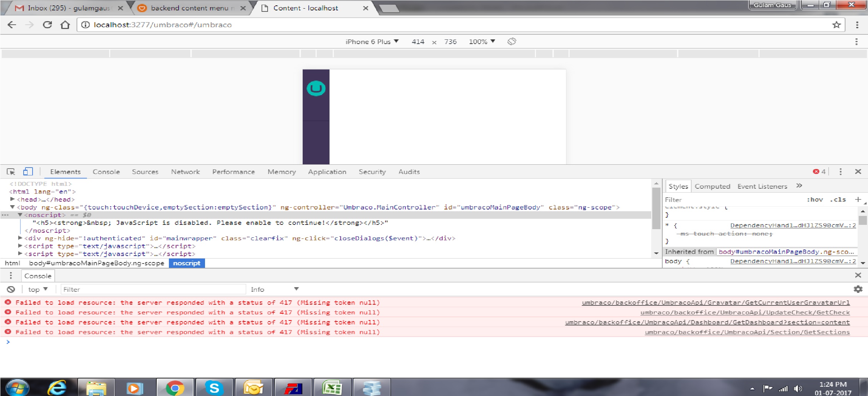This screenshot has height=396, width=868.
Task: Open the top execution context dropdown
Action: (38, 289)
